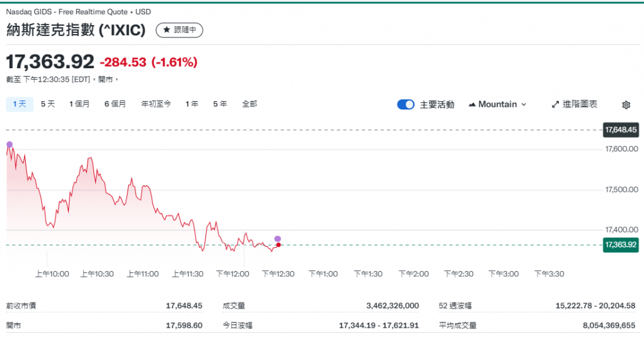This screenshot has width=644, height=340.
Task: Toggle the 主要活動 switch off
Action: tap(406, 104)
